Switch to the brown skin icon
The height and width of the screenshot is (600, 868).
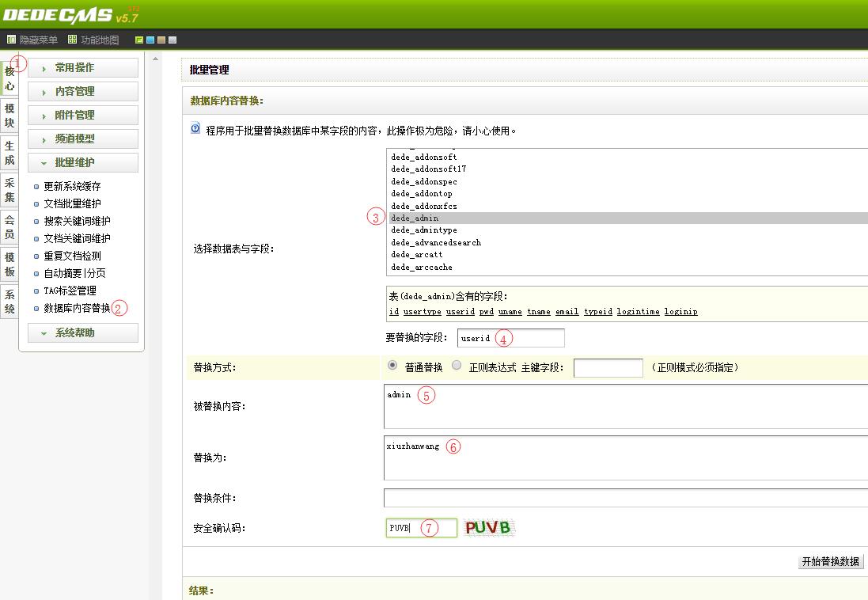click(x=161, y=40)
